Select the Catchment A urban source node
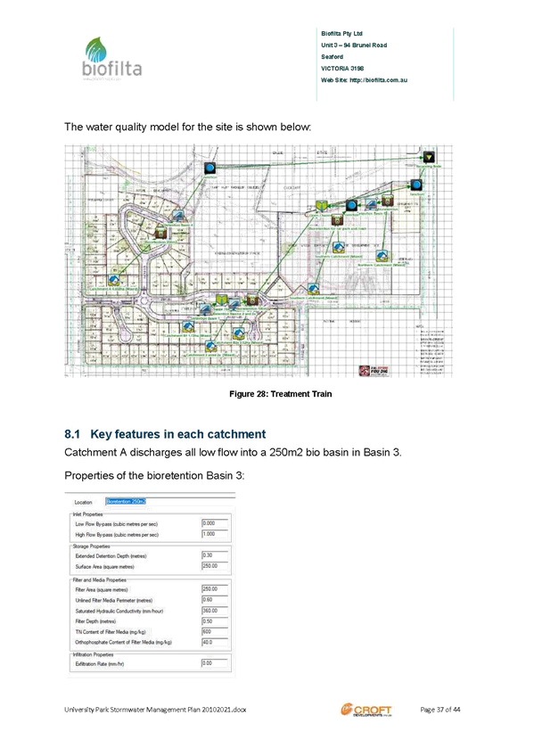 tap(114, 280)
